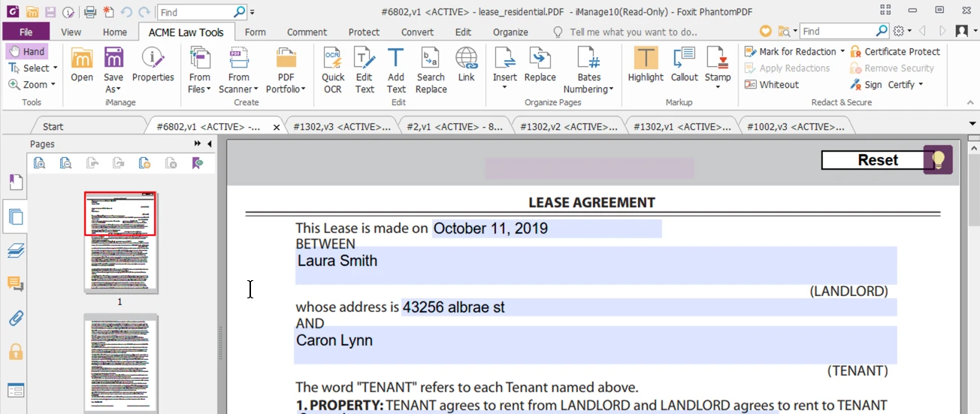Choose the Add Text tool
The image size is (980, 414).
(x=396, y=69)
